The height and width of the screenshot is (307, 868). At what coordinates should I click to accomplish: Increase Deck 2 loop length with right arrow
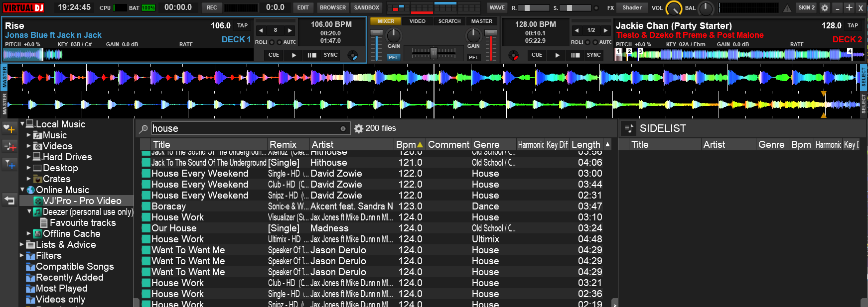(x=605, y=30)
